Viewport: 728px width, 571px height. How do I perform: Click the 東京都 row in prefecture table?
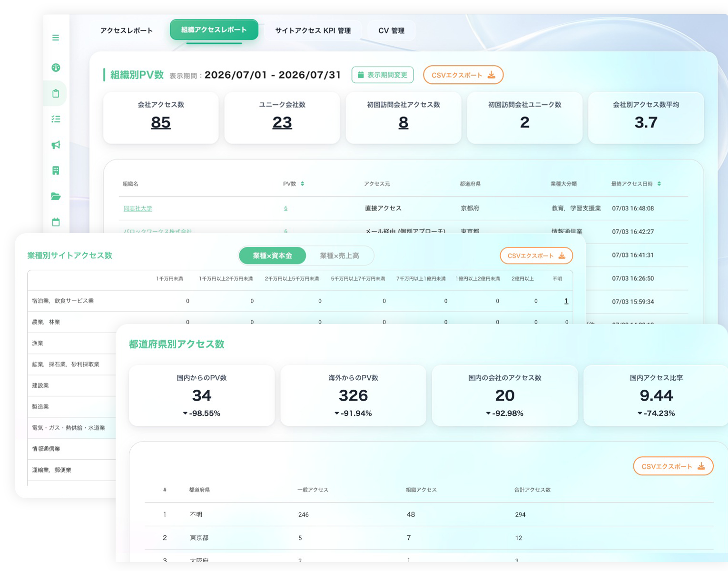tap(429, 538)
